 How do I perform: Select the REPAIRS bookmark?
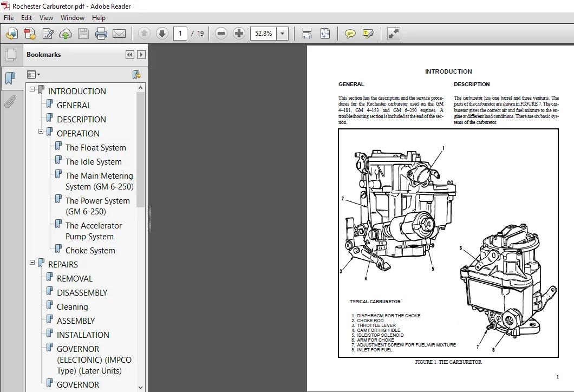tap(63, 265)
